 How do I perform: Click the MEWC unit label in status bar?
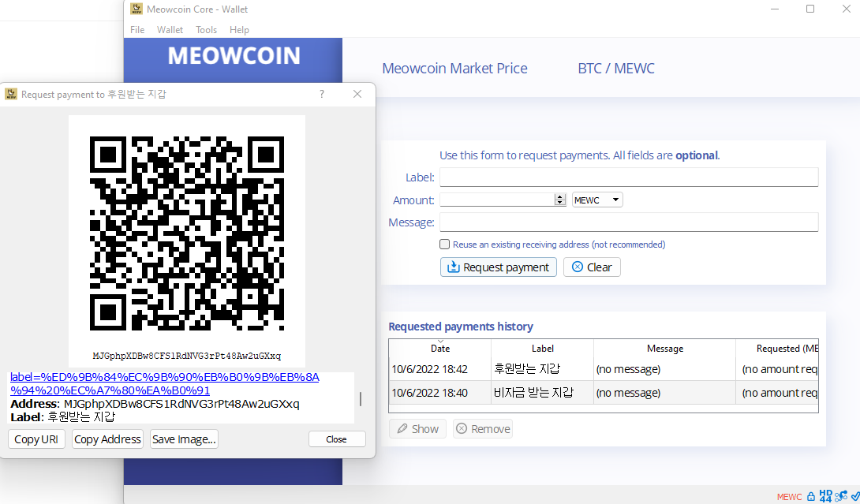(x=789, y=497)
